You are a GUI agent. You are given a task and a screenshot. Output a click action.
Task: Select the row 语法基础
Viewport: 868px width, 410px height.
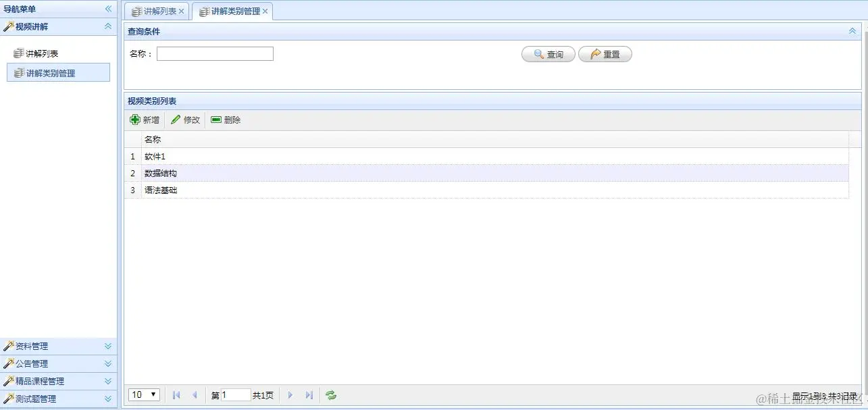(x=486, y=190)
